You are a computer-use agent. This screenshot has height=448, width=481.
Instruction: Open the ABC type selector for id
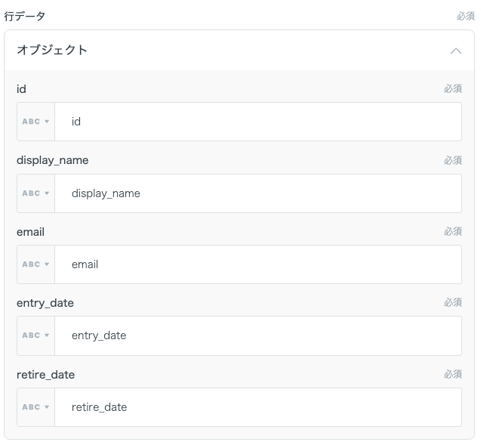(x=35, y=122)
